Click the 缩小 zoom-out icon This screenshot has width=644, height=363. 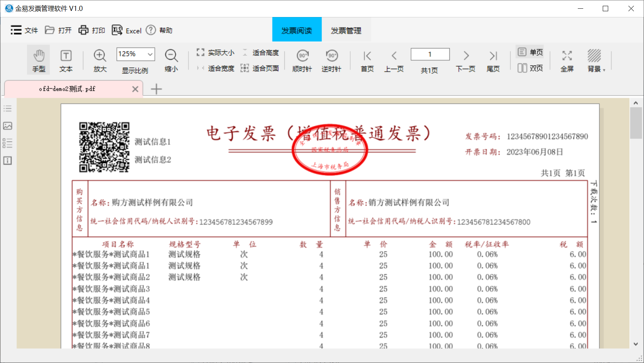171,55
